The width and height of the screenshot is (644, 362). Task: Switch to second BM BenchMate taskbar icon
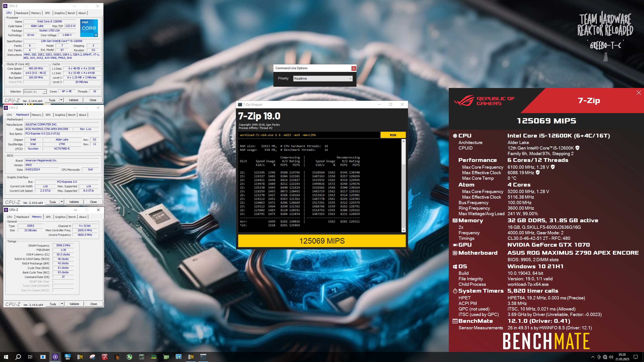point(191,357)
